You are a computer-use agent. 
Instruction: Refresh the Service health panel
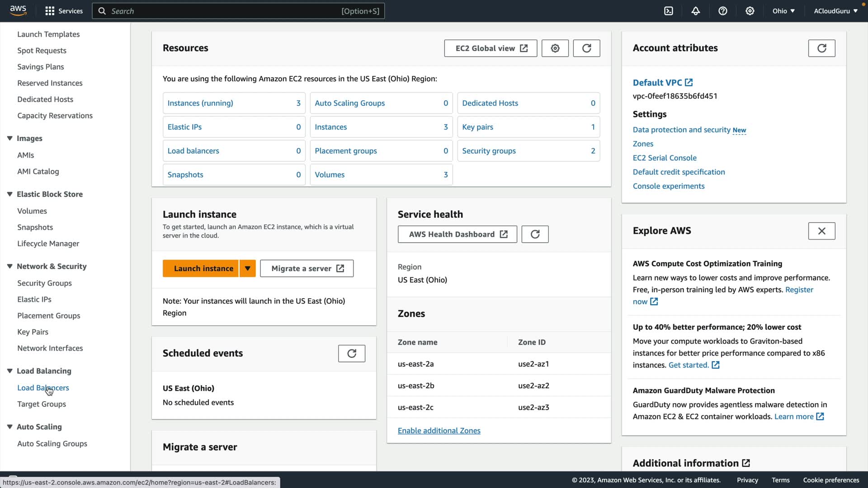pyautogui.click(x=535, y=234)
